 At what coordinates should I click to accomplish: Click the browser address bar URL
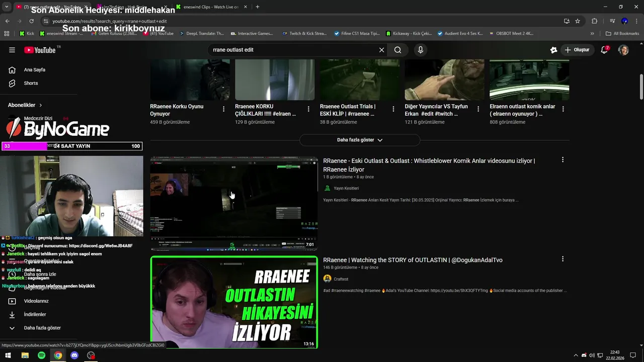point(109,21)
